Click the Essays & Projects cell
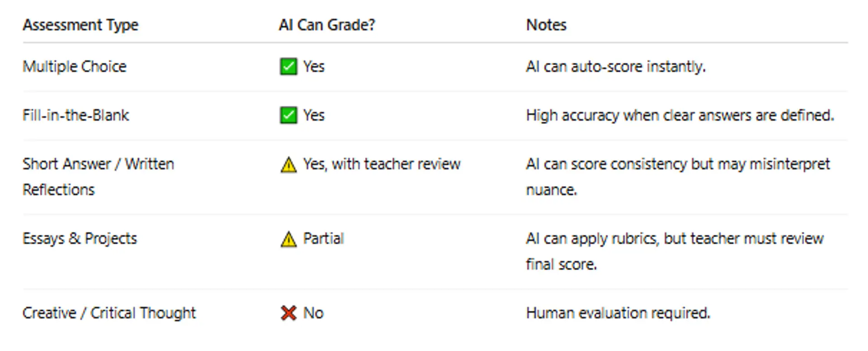The height and width of the screenshot is (351, 868). pyautogui.click(x=80, y=238)
